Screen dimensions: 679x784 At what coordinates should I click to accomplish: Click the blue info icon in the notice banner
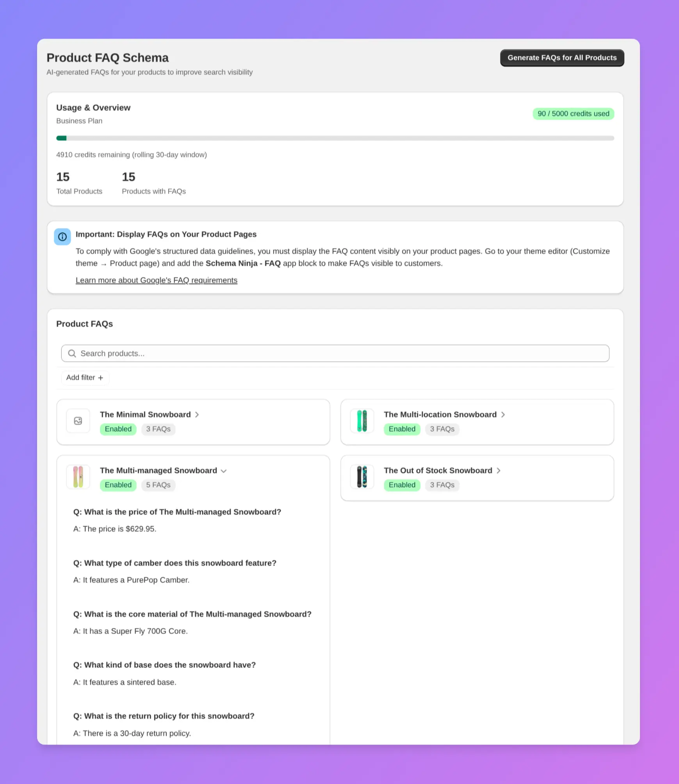click(62, 237)
